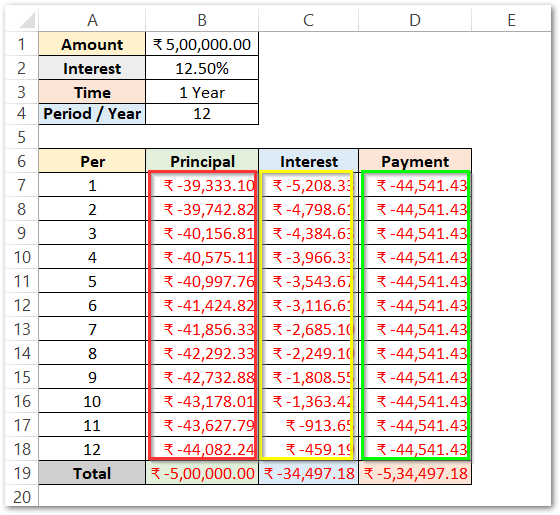560x515 pixels.
Task: Select principal cell ₹ -44,082.24
Action: click(x=202, y=449)
